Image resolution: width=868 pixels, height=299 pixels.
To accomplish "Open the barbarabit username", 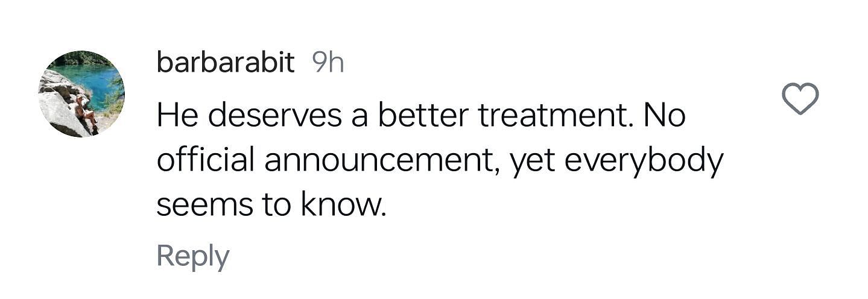I will coord(226,62).
